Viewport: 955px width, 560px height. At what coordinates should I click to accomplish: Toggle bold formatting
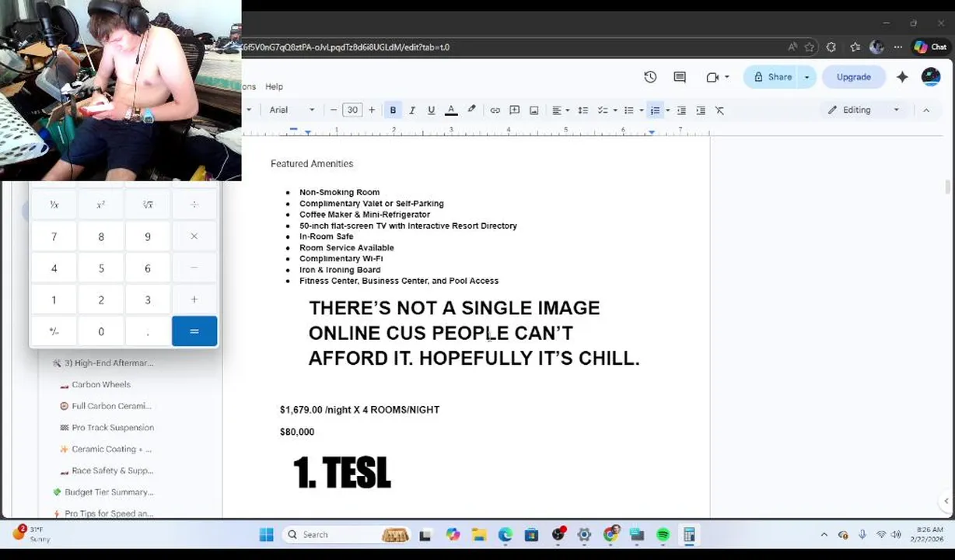[x=393, y=110]
